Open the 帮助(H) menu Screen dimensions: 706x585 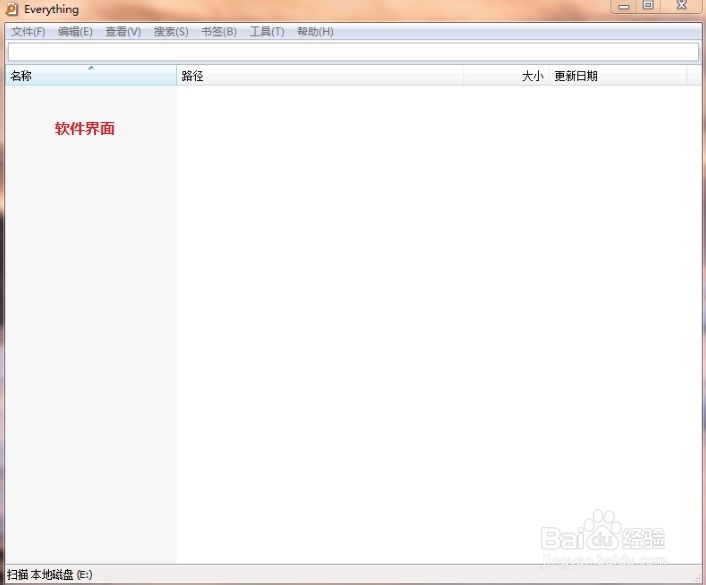[315, 32]
